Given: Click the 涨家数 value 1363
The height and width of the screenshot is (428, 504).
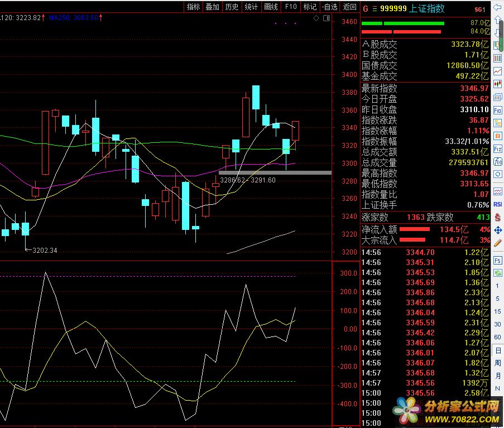Looking at the screenshot, I should click(416, 218).
